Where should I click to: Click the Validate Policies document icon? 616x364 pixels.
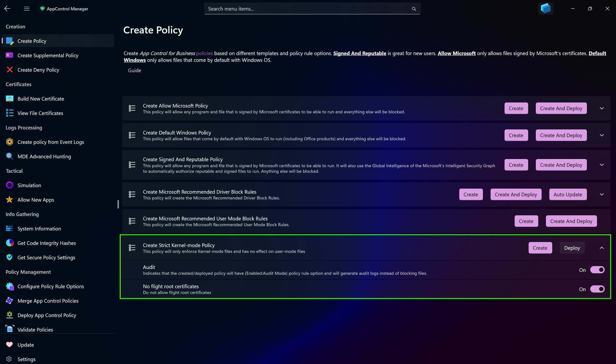pyautogui.click(x=10, y=329)
